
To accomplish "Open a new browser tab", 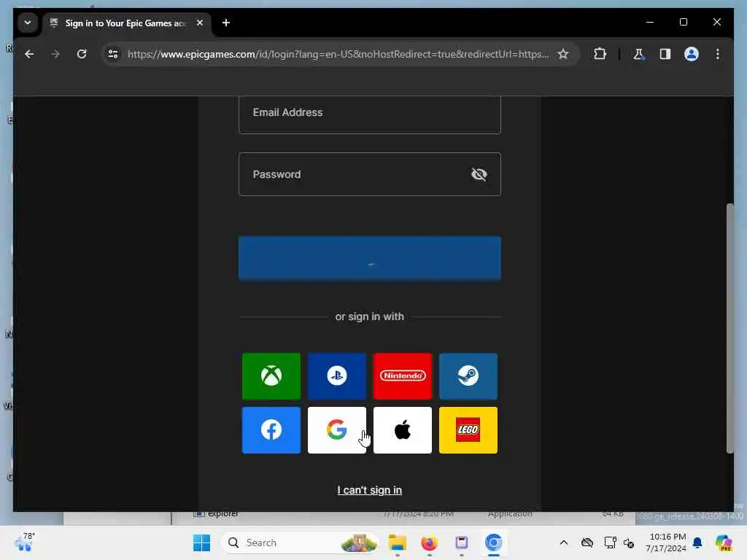I will tap(226, 23).
